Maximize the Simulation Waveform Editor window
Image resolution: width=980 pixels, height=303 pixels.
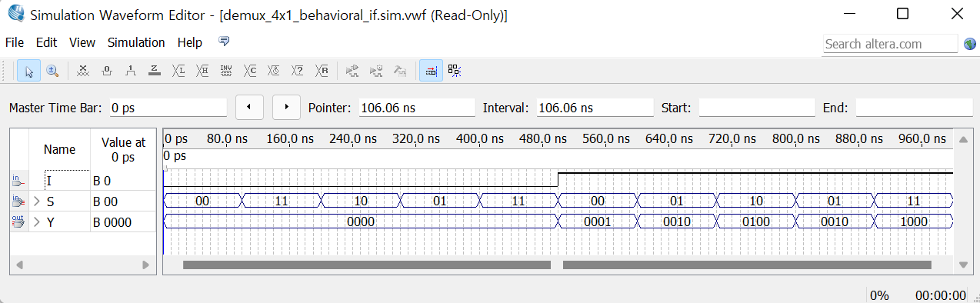point(902,14)
